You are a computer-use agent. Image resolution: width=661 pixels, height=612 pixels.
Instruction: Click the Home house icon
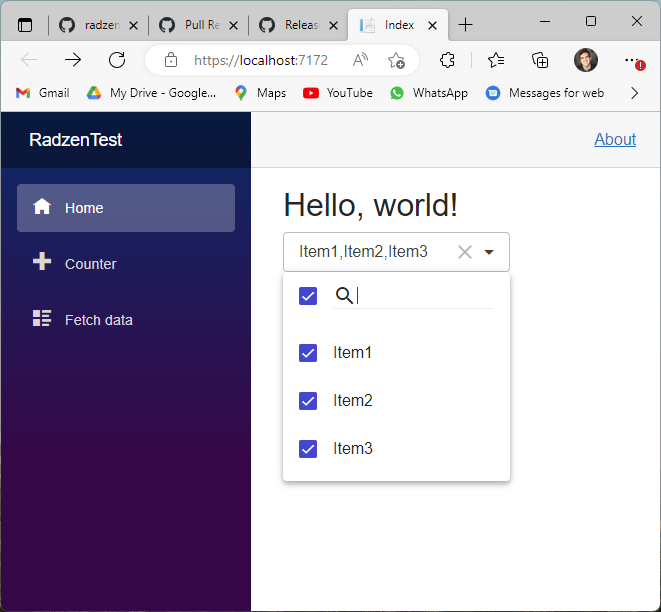pos(42,207)
